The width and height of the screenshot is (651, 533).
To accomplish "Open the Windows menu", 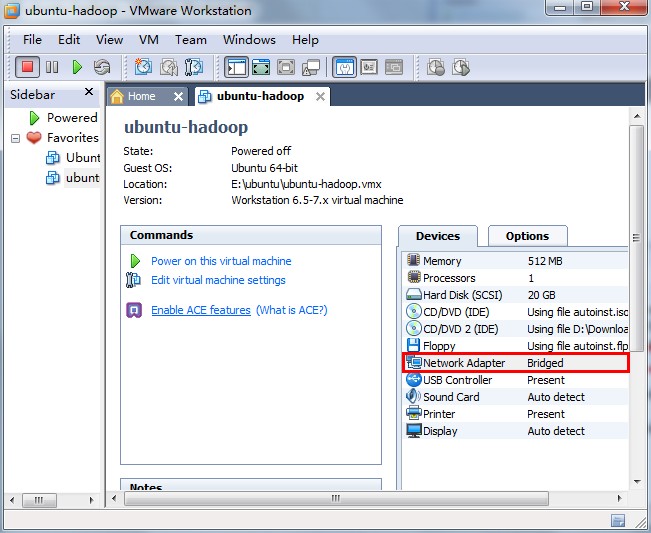I will (249, 40).
